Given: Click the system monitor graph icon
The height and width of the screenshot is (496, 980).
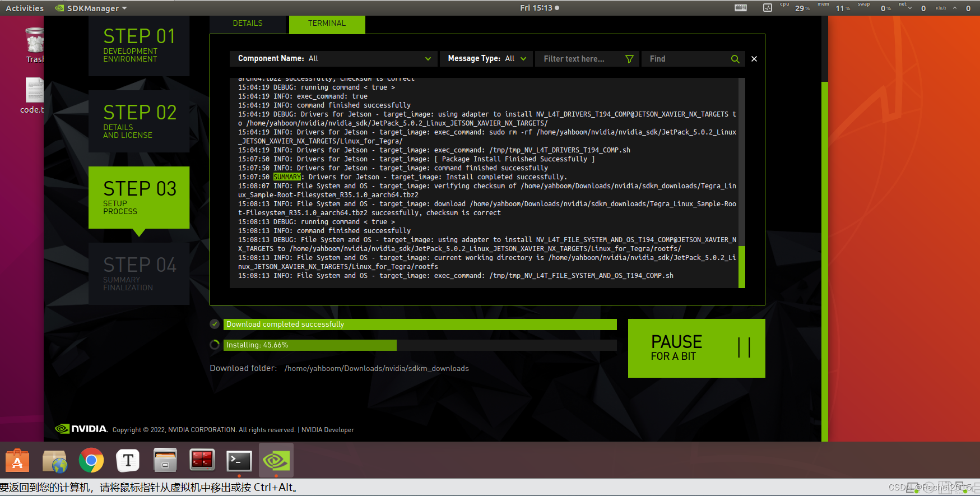Looking at the screenshot, I should click(x=768, y=8).
